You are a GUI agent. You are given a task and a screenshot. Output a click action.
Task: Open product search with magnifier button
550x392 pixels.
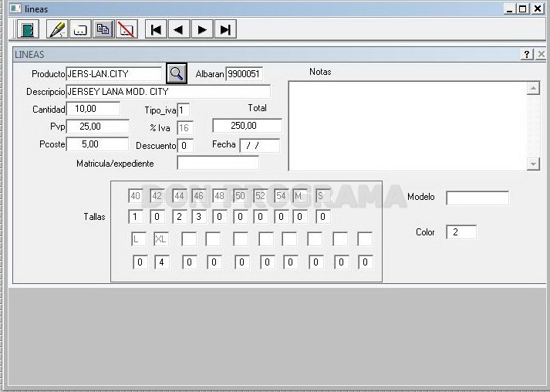coord(177,73)
